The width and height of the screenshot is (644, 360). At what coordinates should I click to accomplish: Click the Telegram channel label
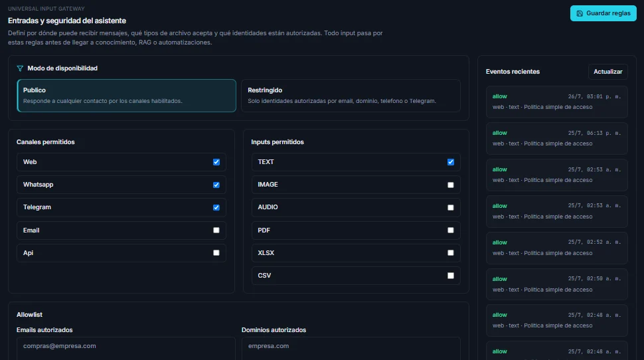tap(37, 207)
